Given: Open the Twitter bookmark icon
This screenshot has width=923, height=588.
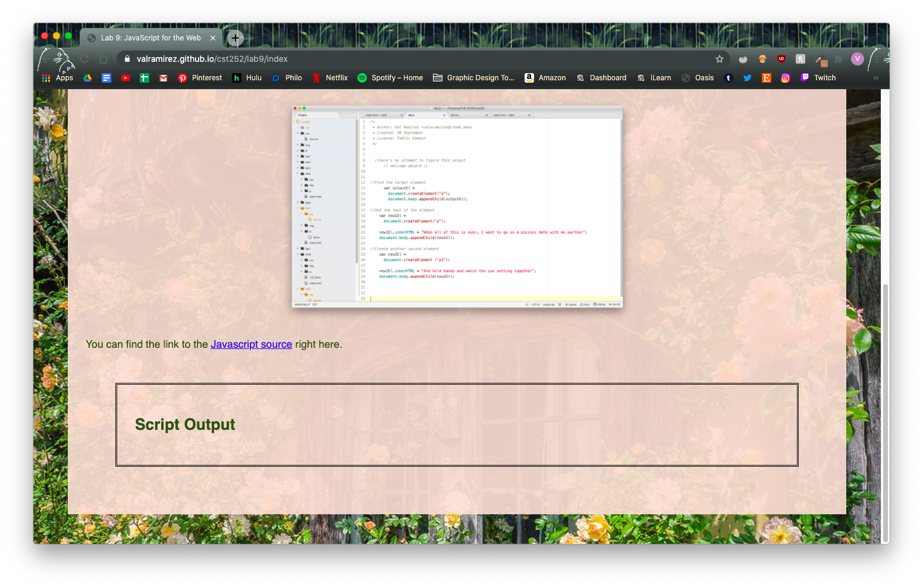Looking at the screenshot, I should coord(748,78).
